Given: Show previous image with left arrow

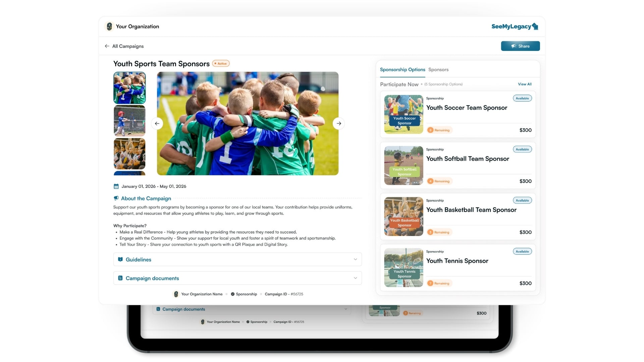Looking at the screenshot, I should pos(157,124).
